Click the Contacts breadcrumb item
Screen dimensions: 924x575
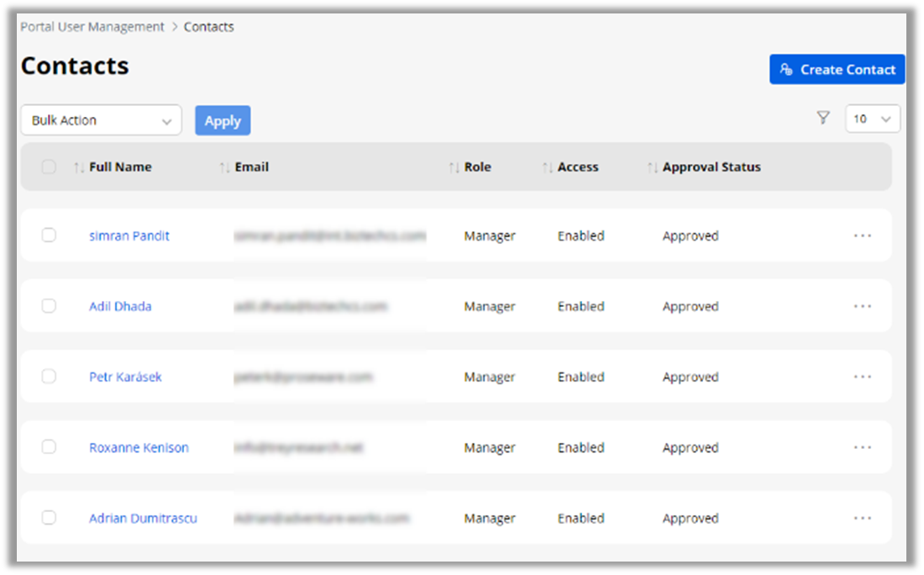(x=208, y=27)
